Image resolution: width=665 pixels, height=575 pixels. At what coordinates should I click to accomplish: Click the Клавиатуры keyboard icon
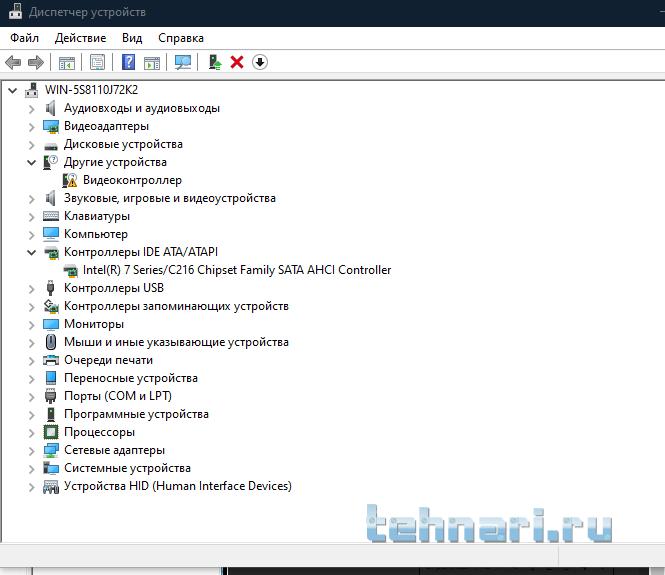pyautogui.click(x=50, y=216)
